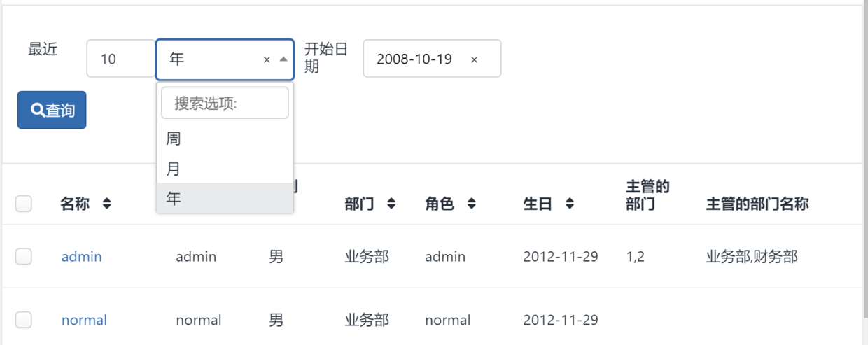Screen dimensions: 868x345
Task: Sort by 生日 column sort icon
Action: (570, 204)
